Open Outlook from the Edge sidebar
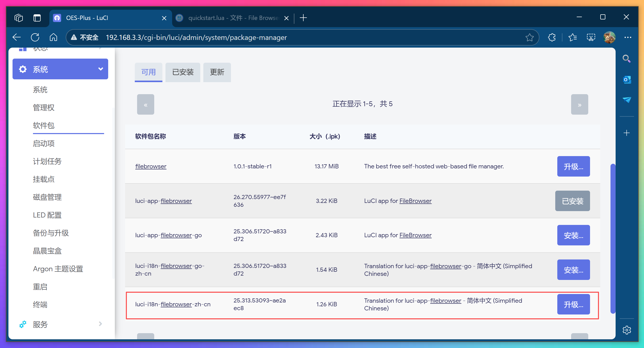Viewport: 644px width, 348px height. click(x=627, y=80)
